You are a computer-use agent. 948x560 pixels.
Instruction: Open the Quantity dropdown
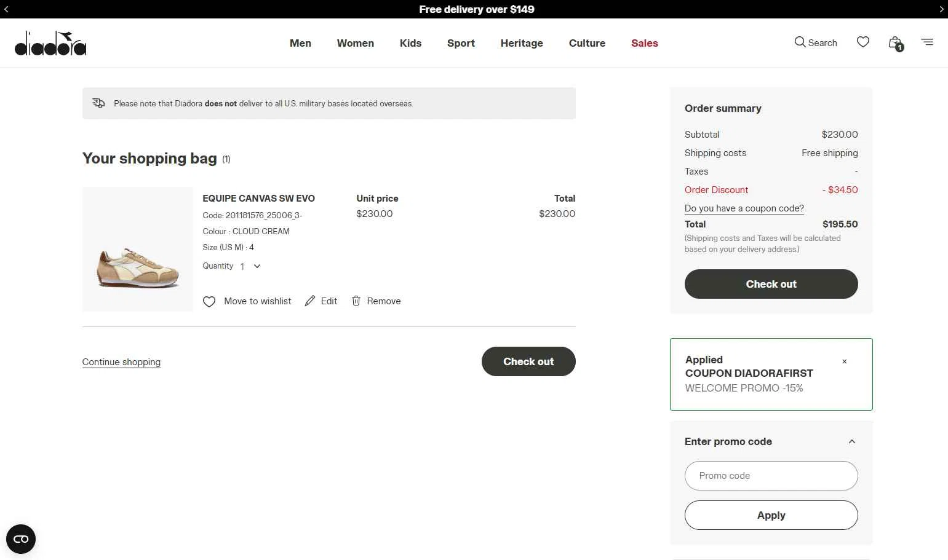click(250, 266)
